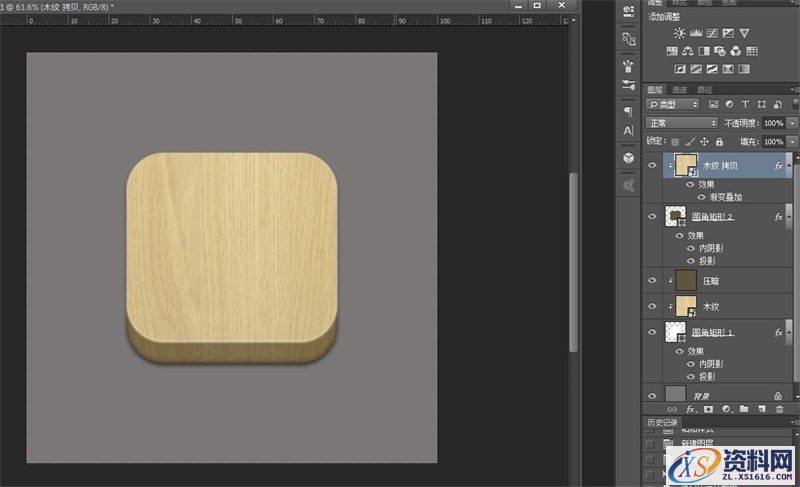Open the paragraph panel icon in the dock
800x487 pixels.
[x=628, y=111]
